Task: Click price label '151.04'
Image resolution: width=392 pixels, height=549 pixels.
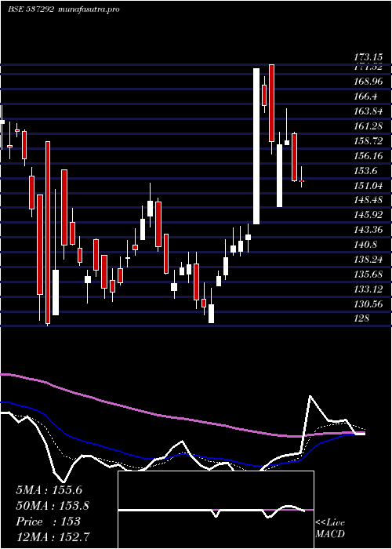Action: (x=368, y=186)
